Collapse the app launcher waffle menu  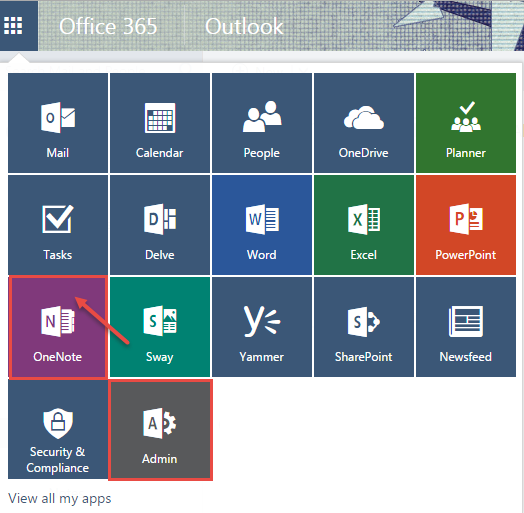[x=13, y=25]
